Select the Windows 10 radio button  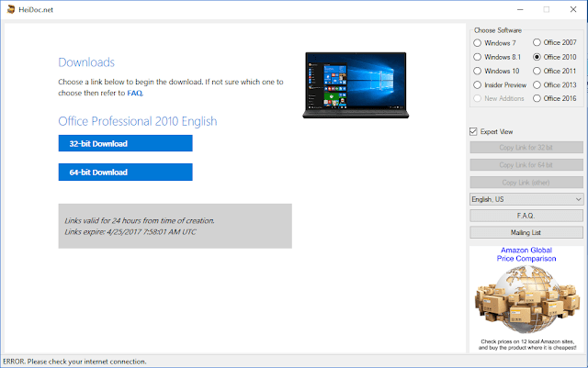[x=477, y=71]
